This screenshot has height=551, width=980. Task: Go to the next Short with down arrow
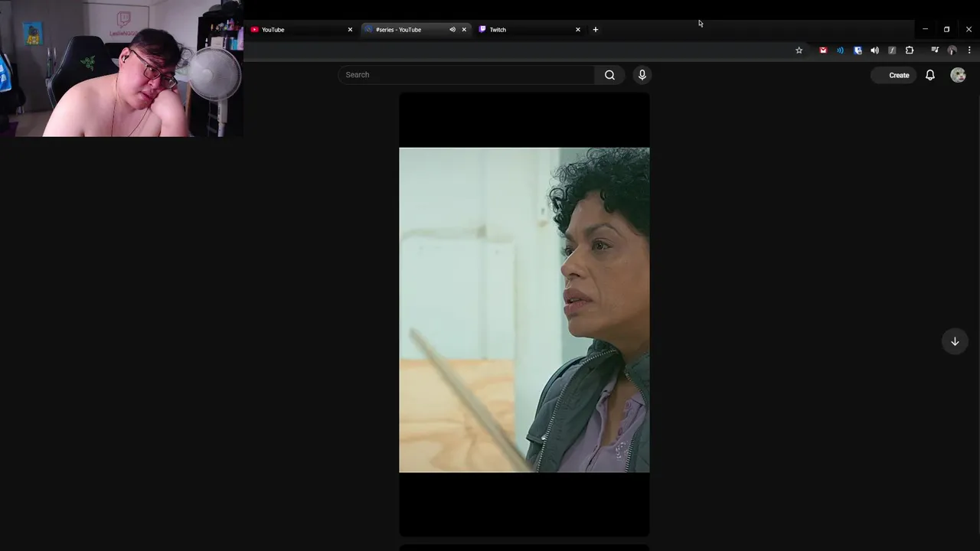(955, 341)
